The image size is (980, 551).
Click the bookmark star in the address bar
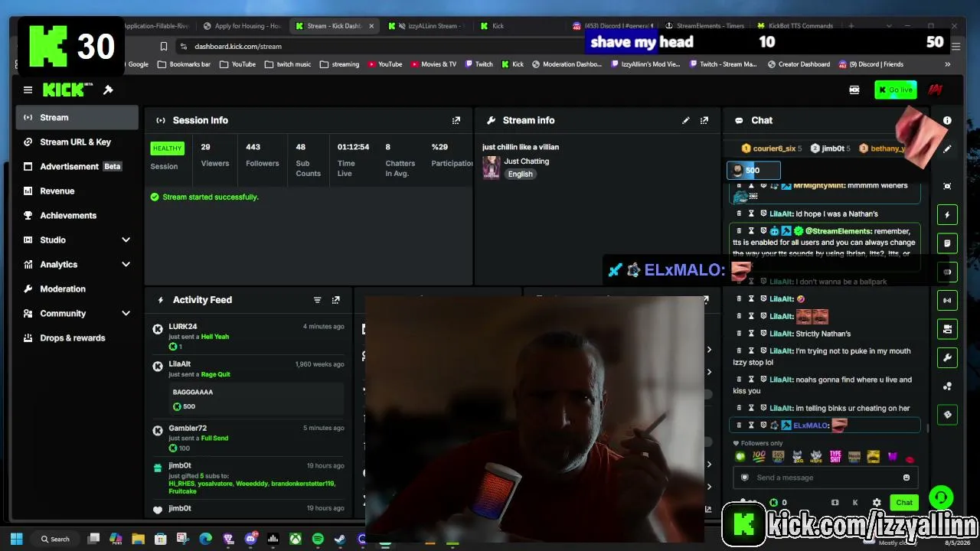(163, 46)
